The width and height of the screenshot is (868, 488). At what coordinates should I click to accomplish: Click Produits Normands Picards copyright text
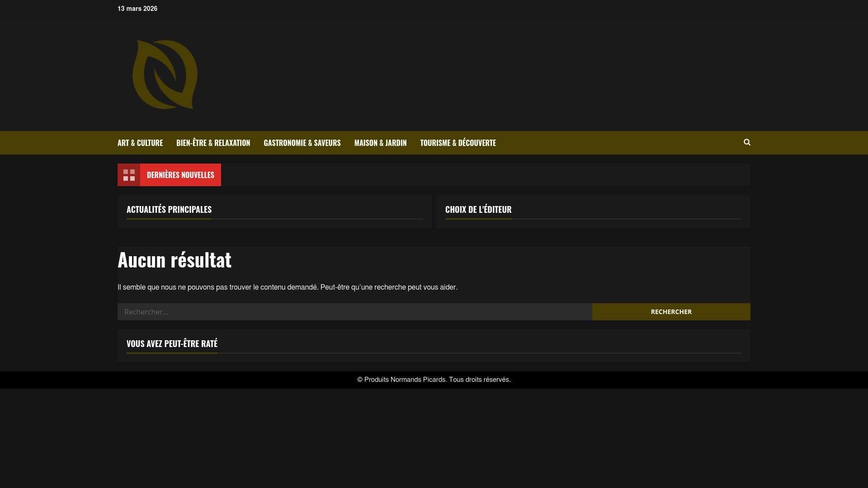point(434,380)
